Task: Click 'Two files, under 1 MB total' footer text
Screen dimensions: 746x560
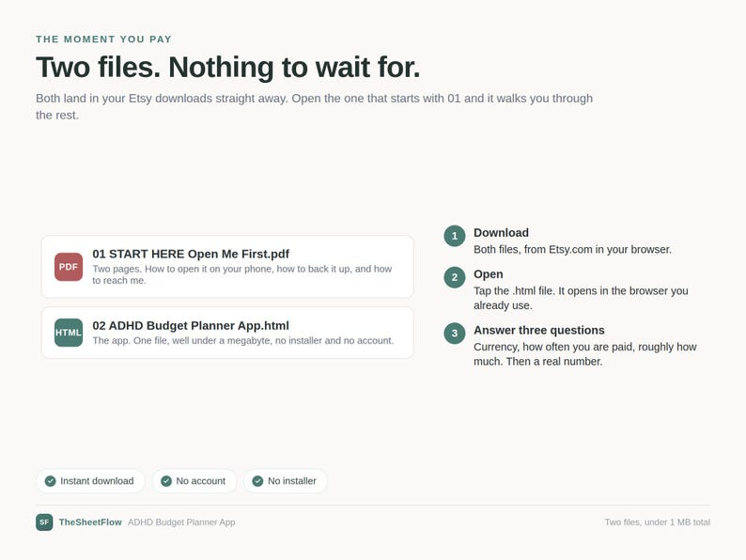Action: click(658, 521)
